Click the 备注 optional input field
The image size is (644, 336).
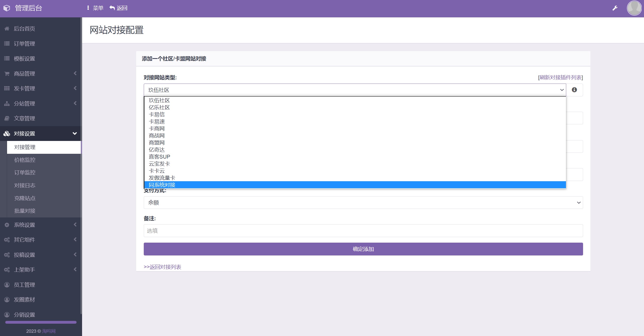(363, 231)
